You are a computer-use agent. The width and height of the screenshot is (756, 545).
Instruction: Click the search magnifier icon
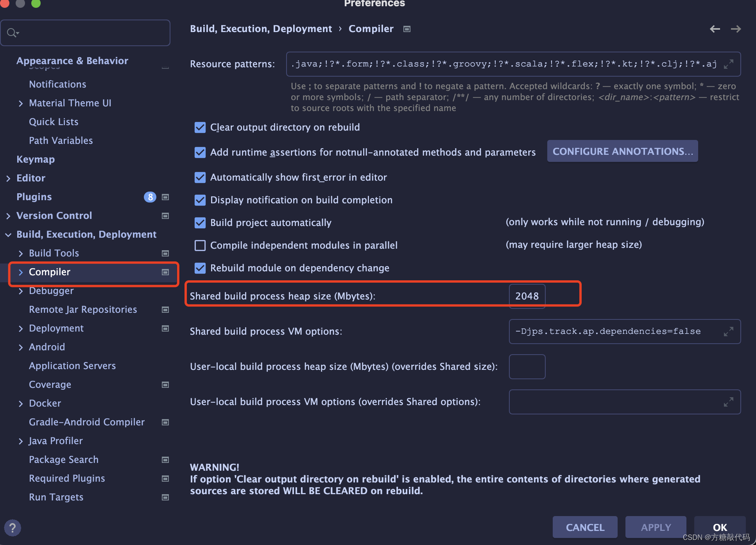[x=12, y=33]
